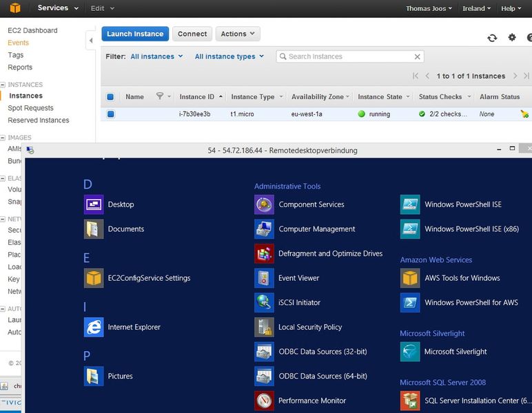
Task: Open the Spot Requests link
Action: tap(30, 108)
